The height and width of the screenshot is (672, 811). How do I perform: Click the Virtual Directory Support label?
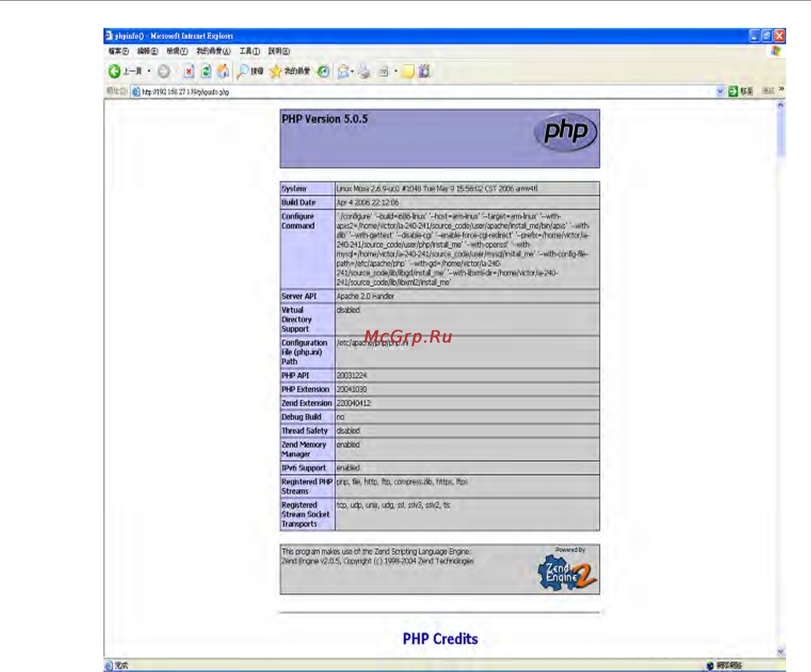(x=297, y=320)
